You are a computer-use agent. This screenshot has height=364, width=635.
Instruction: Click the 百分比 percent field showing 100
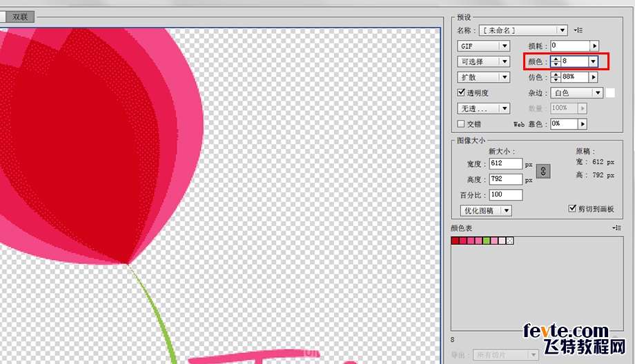point(506,195)
